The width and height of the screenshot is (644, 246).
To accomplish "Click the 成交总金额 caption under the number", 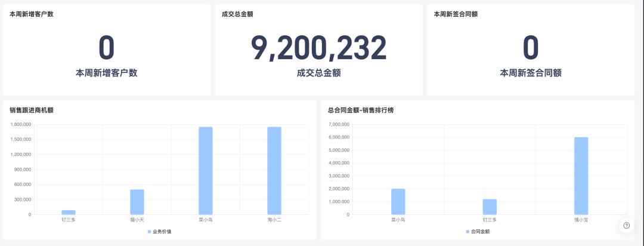I will (318, 73).
